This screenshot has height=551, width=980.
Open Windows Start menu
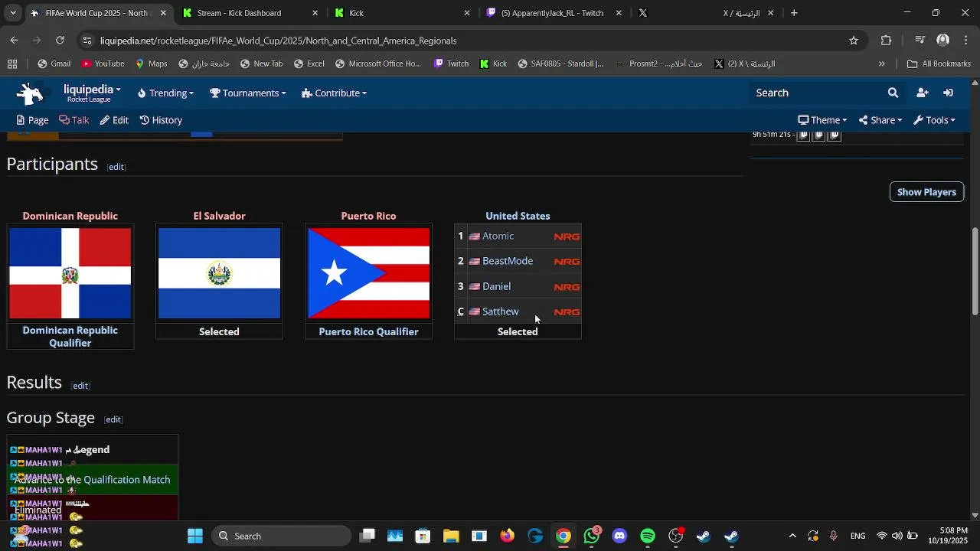pyautogui.click(x=195, y=536)
